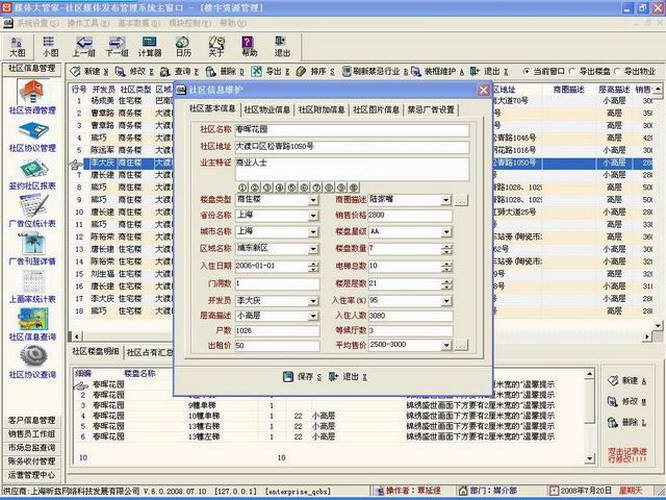Go to next group with 下一组
The image size is (666, 500).
[x=116, y=46]
